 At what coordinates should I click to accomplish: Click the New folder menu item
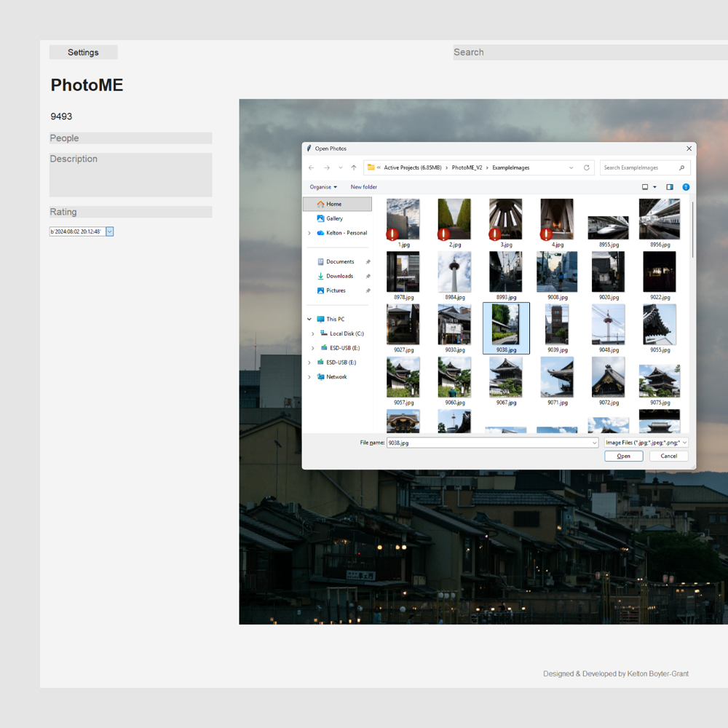click(x=363, y=187)
